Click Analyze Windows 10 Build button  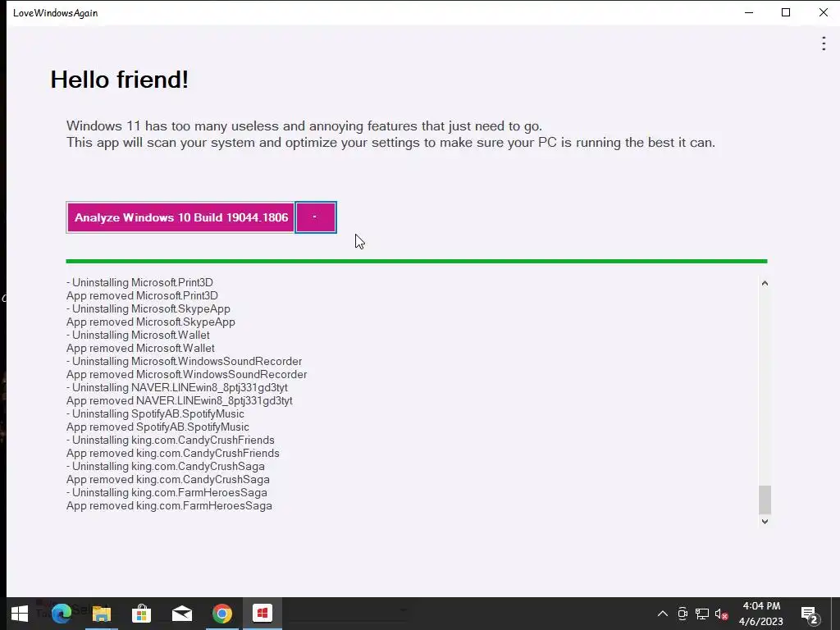tap(180, 217)
